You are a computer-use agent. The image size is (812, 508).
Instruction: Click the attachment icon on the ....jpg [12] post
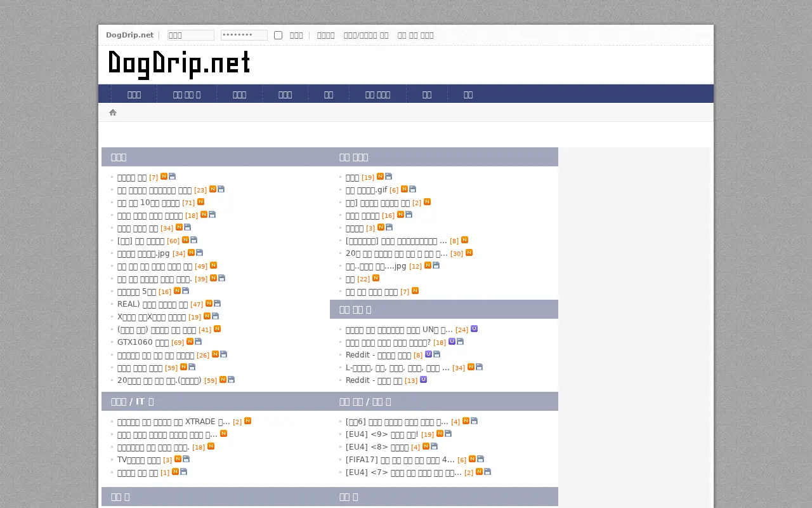(436, 265)
